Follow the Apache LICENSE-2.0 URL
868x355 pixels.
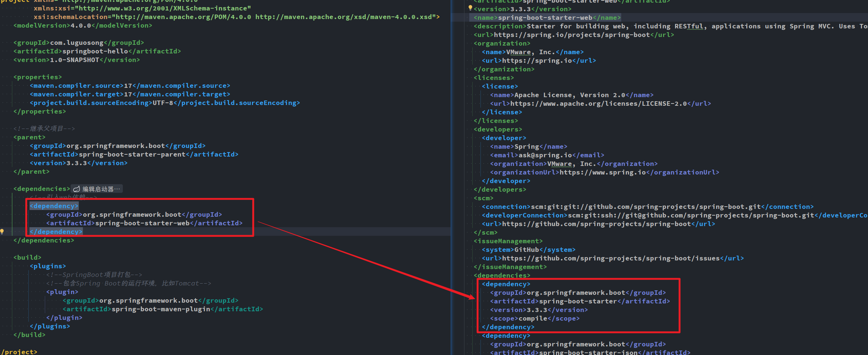pyautogui.click(x=598, y=104)
